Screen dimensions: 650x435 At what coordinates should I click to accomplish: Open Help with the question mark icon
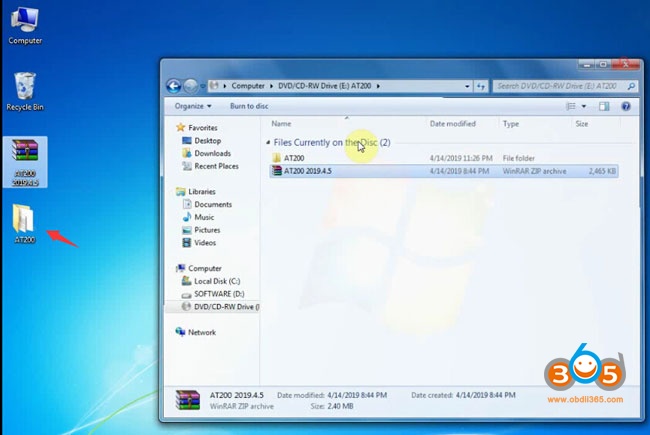pos(626,106)
